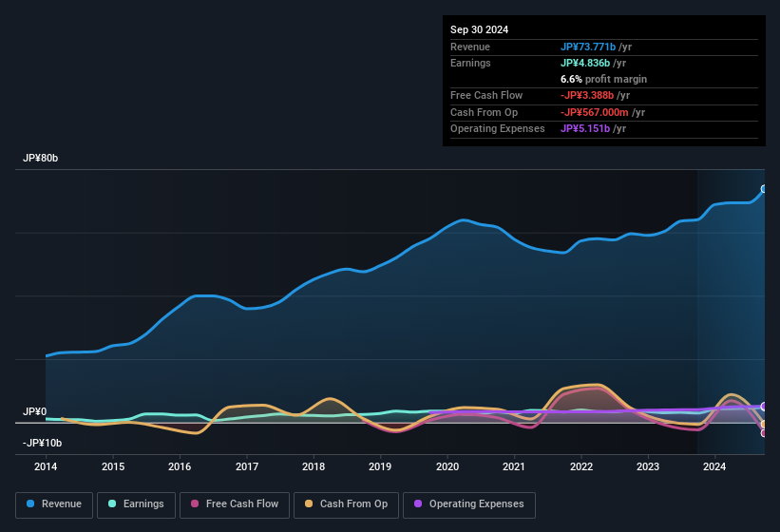Click the tooltip Operating Expenses label

(x=498, y=129)
